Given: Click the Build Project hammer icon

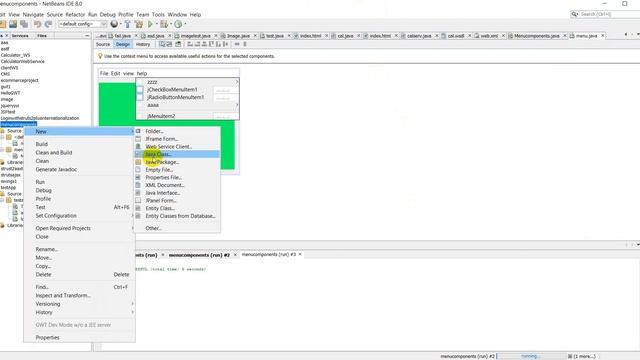Looking at the screenshot, I should pyautogui.click(x=127, y=24).
